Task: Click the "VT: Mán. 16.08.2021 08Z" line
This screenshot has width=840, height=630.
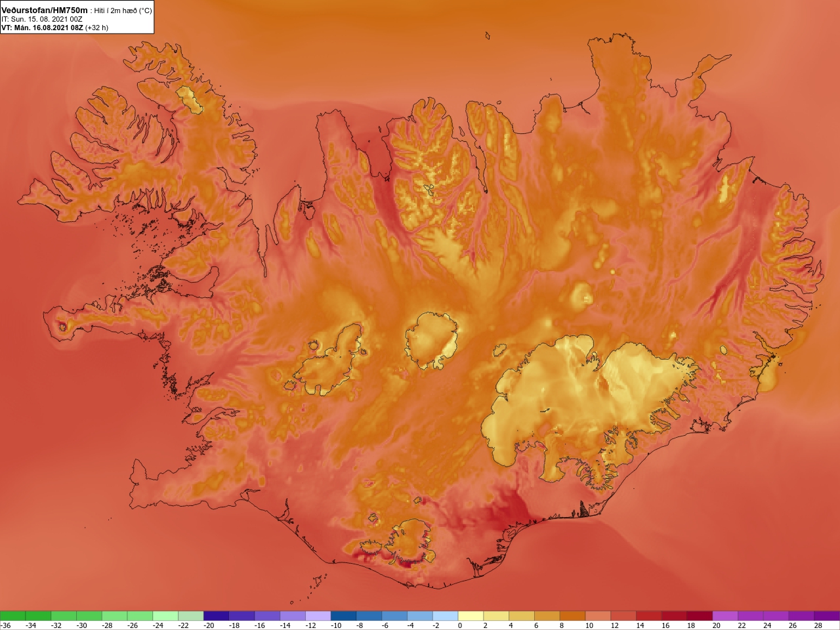Action: [x=42, y=28]
